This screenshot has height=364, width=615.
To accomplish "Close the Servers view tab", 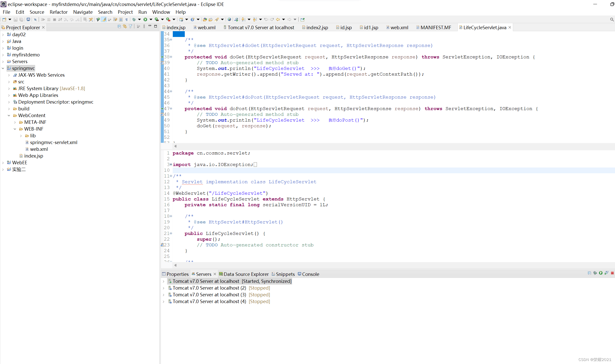I will tap(215, 274).
